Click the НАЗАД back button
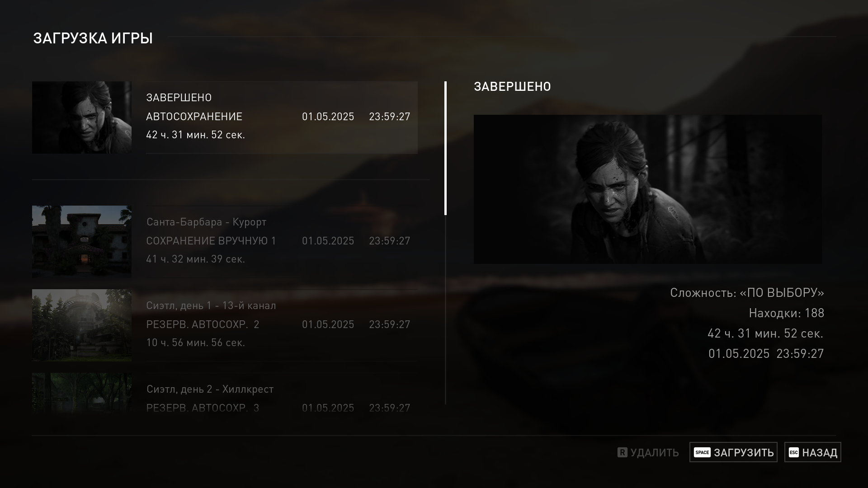 [812, 452]
